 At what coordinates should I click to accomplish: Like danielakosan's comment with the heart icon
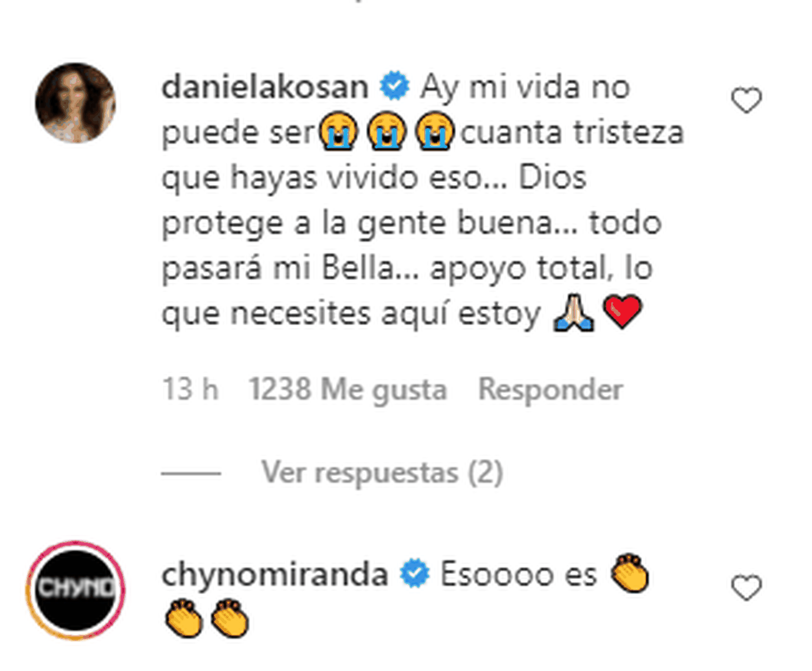[746, 101]
